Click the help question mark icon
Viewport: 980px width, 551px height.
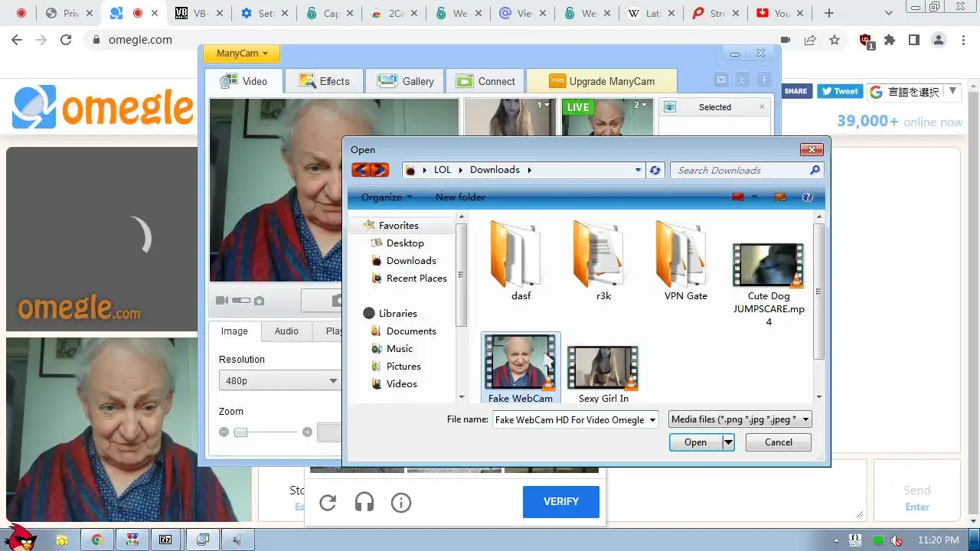click(807, 197)
